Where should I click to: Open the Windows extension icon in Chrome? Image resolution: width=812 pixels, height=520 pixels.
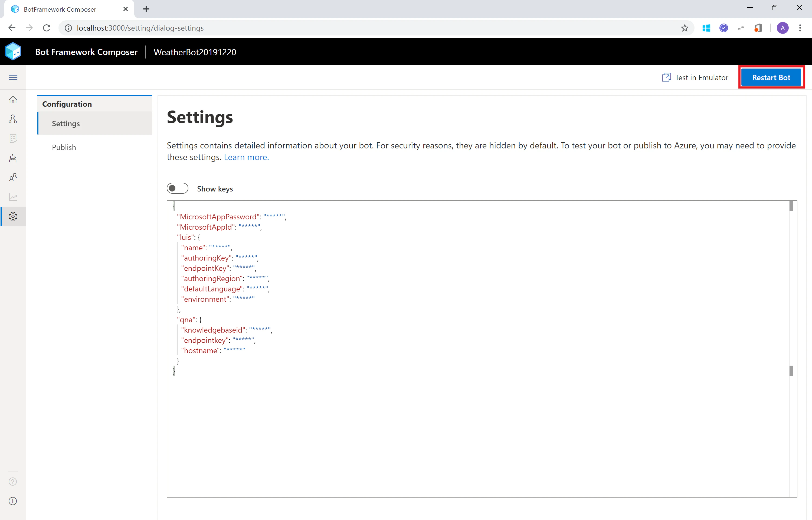coord(706,28)
